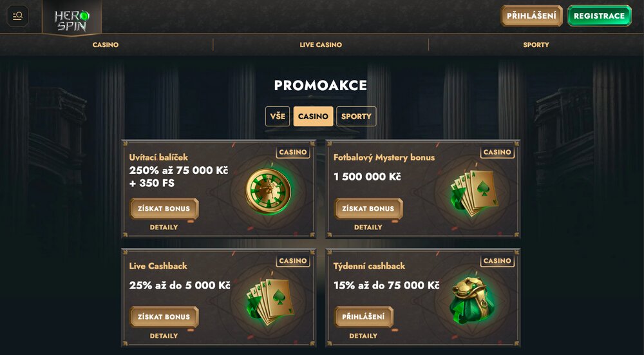Open the LIVE CASINO navigation section
Screen dimensions: 644x355
tap(321, 45)
